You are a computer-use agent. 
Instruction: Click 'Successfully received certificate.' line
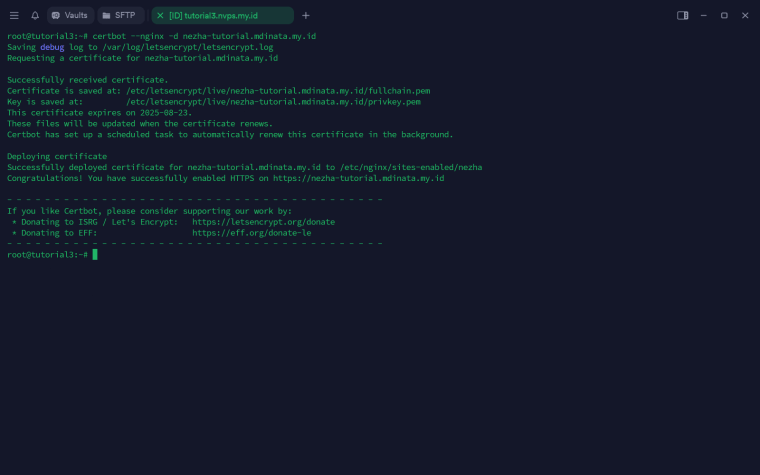[x=88, y=80]
